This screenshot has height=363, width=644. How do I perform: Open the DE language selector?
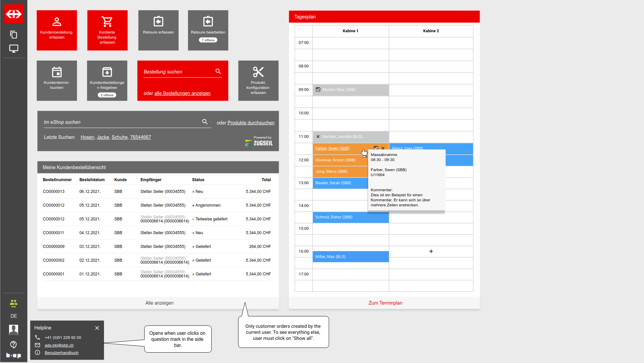[x=13, y=316]
